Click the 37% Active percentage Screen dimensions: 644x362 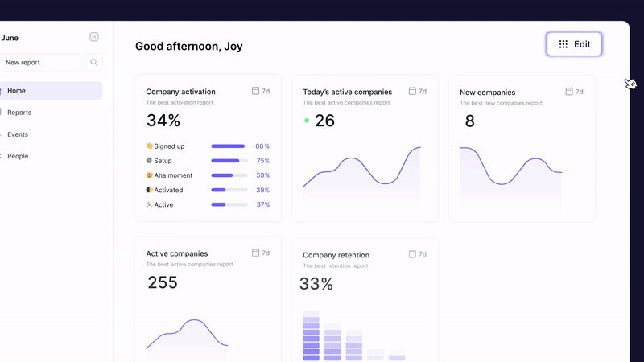point(263,204)
